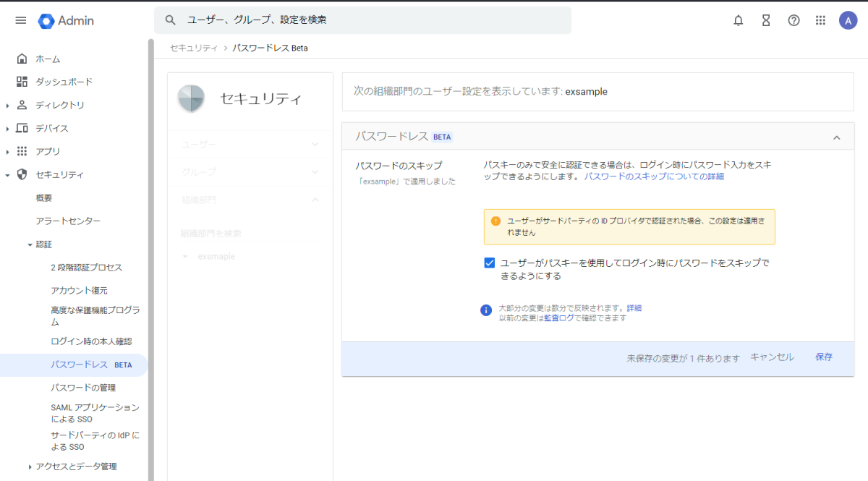Expand the デバイス sidebar section
The width and height of the screenshot is (868, 481).
(x=7, y=129)
